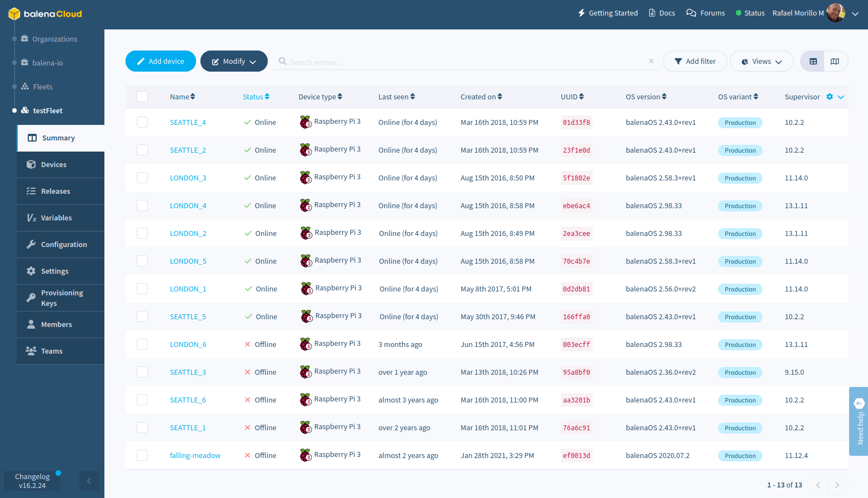Open the Releases section for testFleet
This screenshot has height=498, width=868.
pyautogui.click(x=55, y=191)
